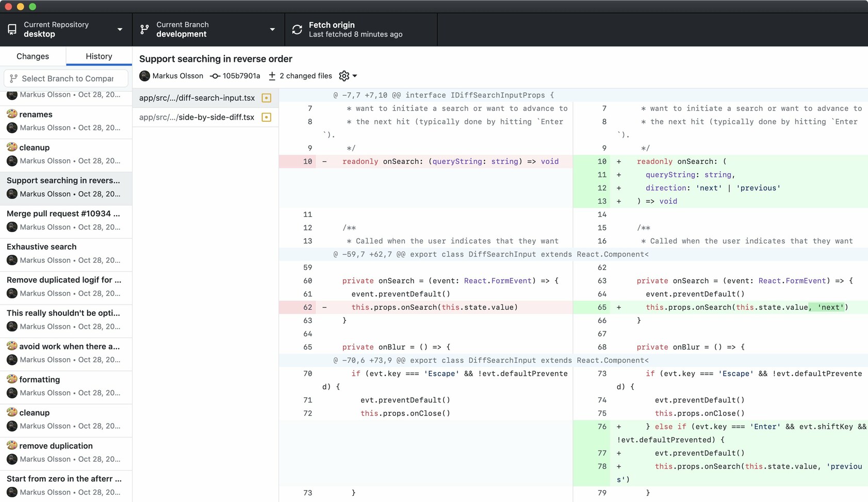Click the modified status icon for diff-search-input.tsx

266,98
